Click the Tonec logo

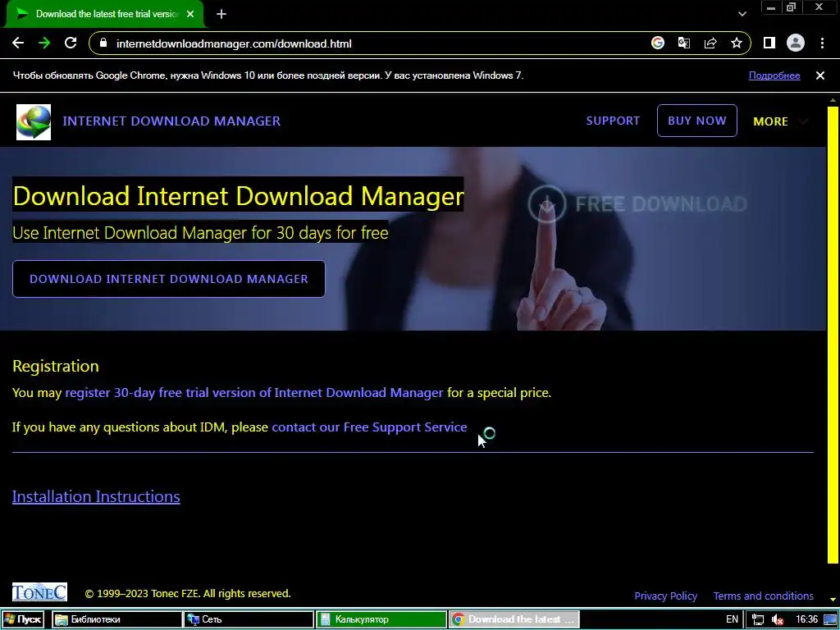click(39, 592)
